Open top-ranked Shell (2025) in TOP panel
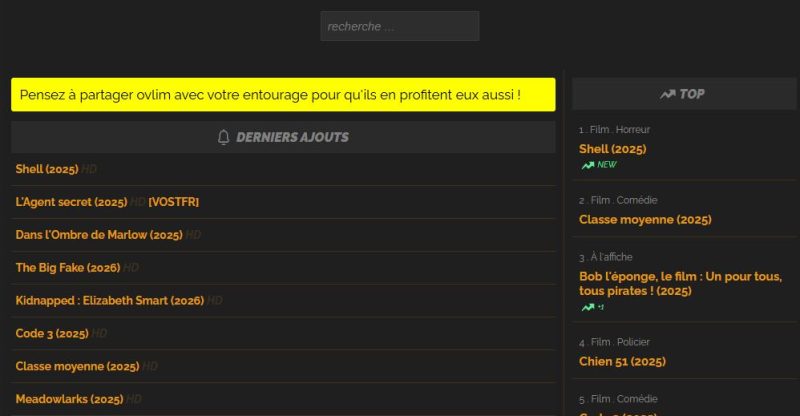The height and width of the screenshot is (416, 800). (612, 149)
